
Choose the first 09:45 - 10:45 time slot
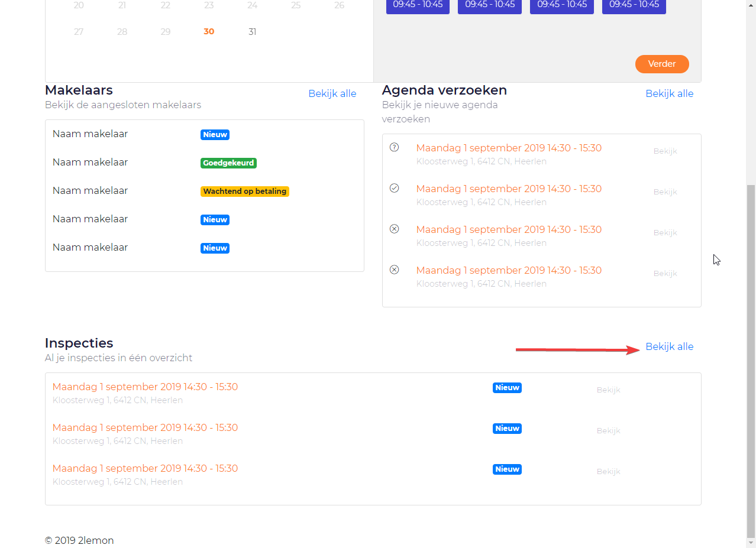pyautogui.click(x=418, y=5)
